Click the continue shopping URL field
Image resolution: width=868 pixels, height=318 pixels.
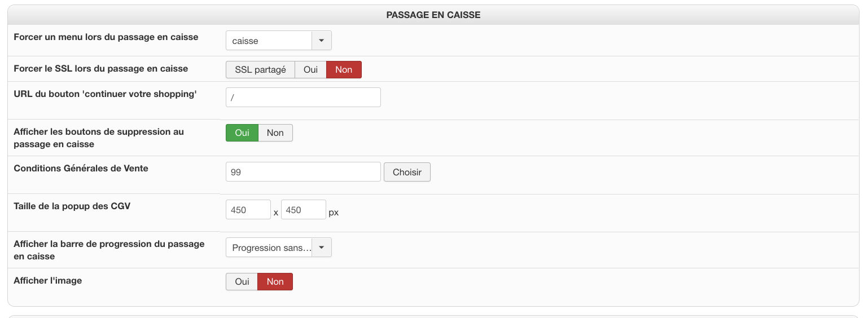coord(303,97)
